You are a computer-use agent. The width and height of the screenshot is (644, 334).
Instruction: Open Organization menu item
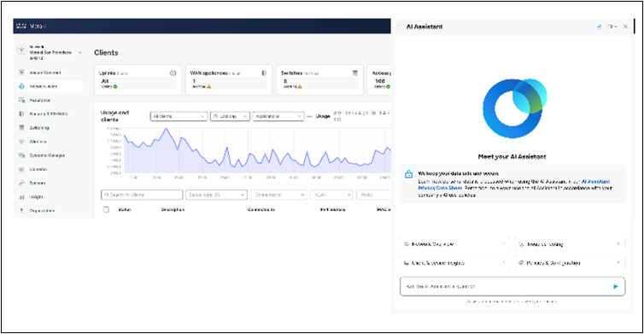click(50, 210)
